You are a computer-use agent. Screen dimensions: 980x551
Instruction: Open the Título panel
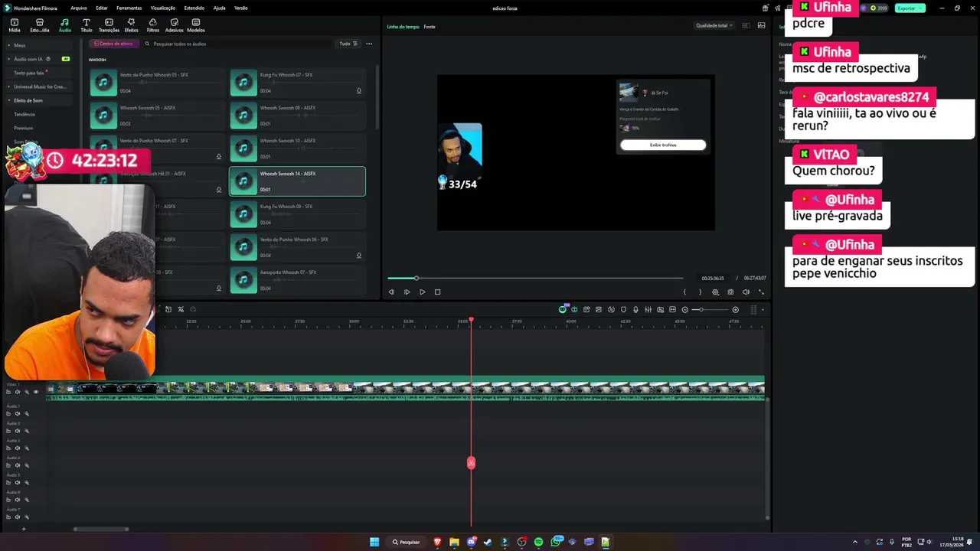click(86, 25)
